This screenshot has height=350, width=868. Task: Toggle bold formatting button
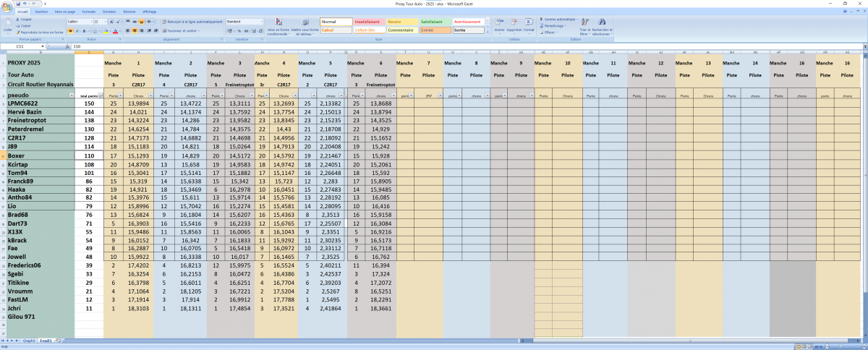[x=69, y=31]
